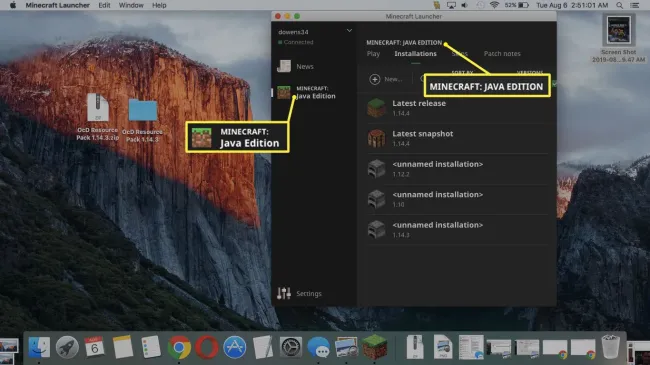Image resolution: width=650 pixels, height=365 pixels.
Task: Click the zip archive file in the Dock
Action: pos(415,347)
